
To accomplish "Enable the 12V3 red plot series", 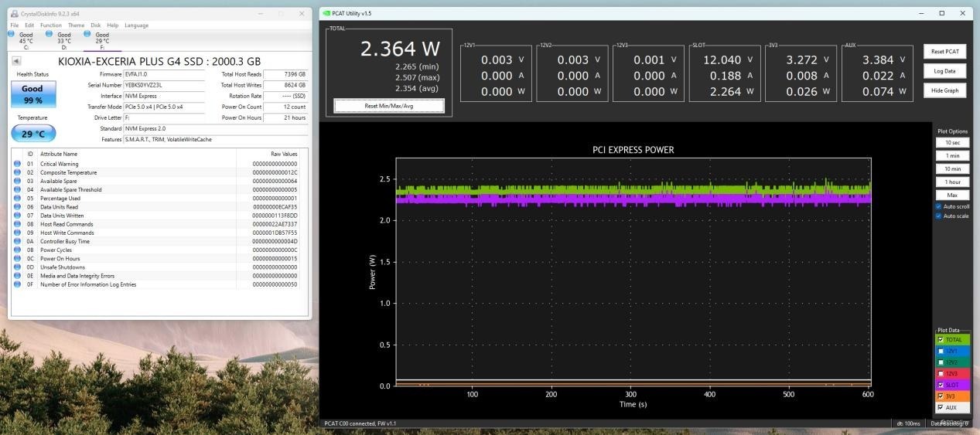I will point(941,373).
